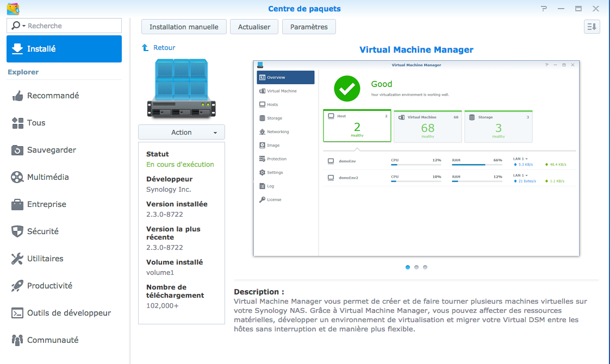Select the first screenshot carousel dot
610x364 pixels.
[x=408, y=267]
